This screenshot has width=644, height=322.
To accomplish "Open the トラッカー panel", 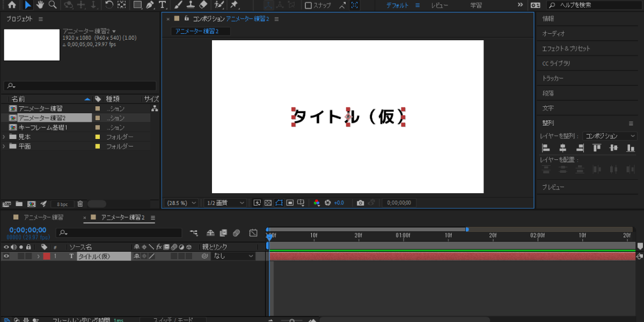I will click(553, 78).
